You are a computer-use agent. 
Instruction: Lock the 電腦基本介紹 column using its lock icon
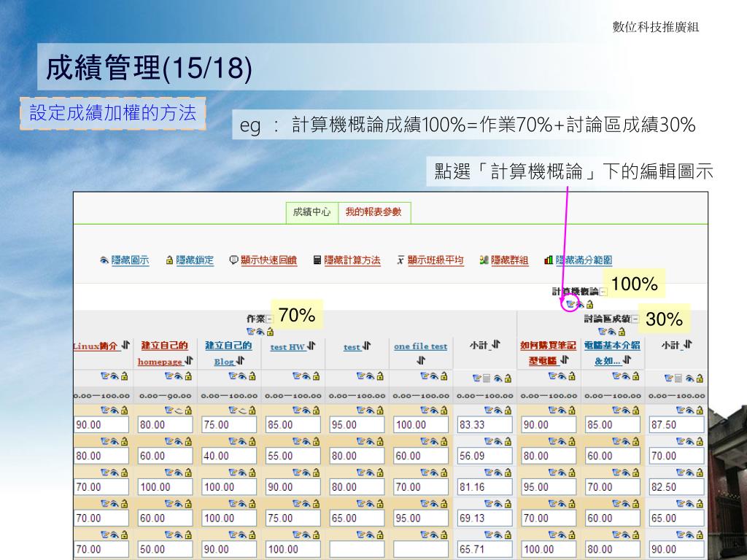coord(635,376)
